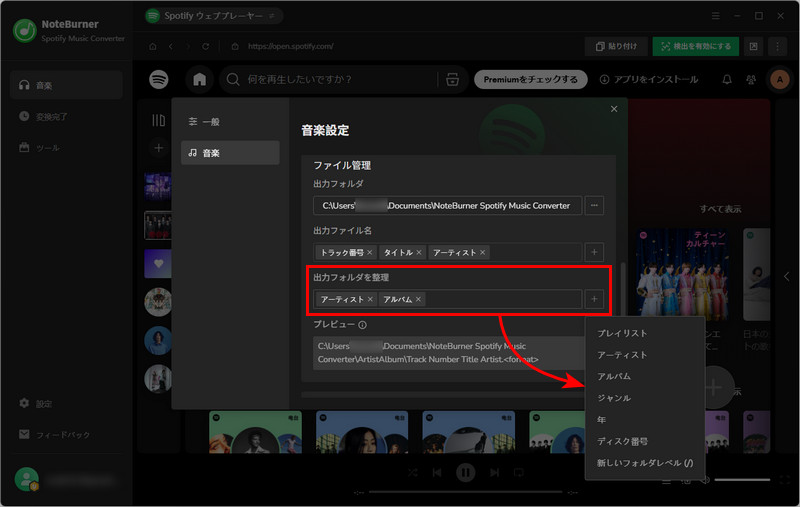Viewport: 800px width, 507px height.
Task: Browse output folder with the ellipsis button
Action: click(x=594, y=206)
